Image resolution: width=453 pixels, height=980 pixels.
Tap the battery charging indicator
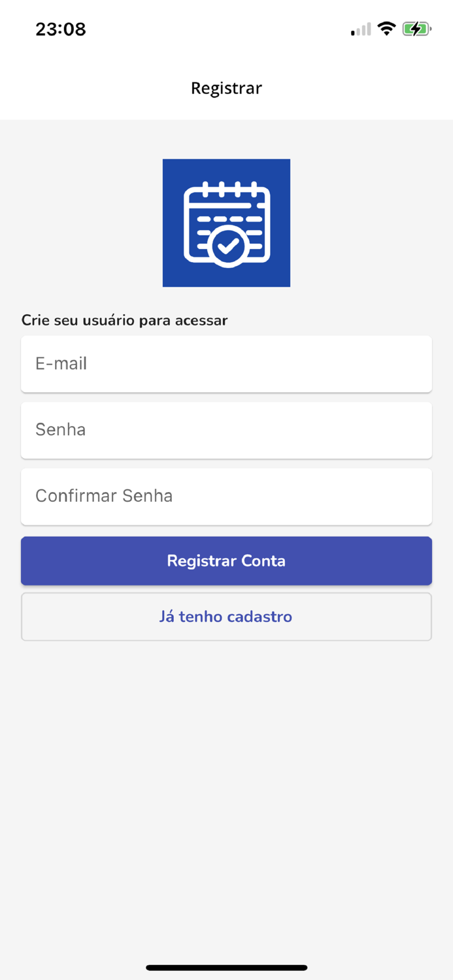click(416, 28)
